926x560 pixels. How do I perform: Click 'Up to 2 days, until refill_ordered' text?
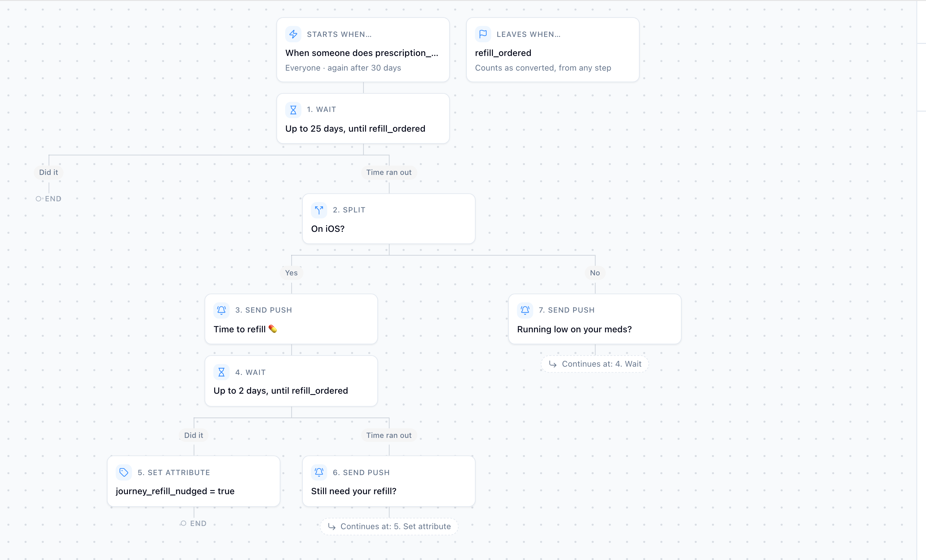click(281, 391)
